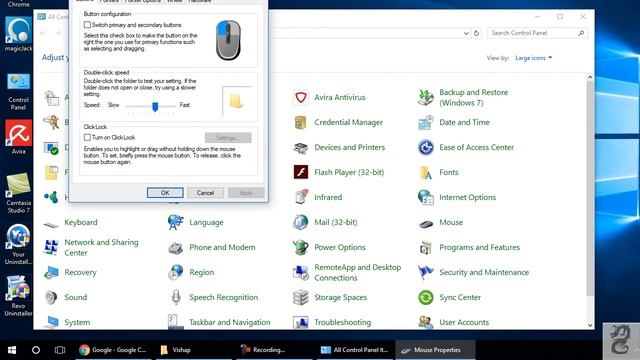Switch to Google Chrome taskbar button
Screen dimensions: 640x360
[x=113, y=350]
